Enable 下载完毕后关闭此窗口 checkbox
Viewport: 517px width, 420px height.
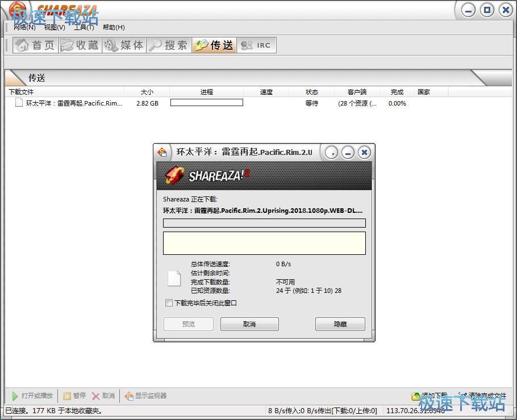coord(169,303)
